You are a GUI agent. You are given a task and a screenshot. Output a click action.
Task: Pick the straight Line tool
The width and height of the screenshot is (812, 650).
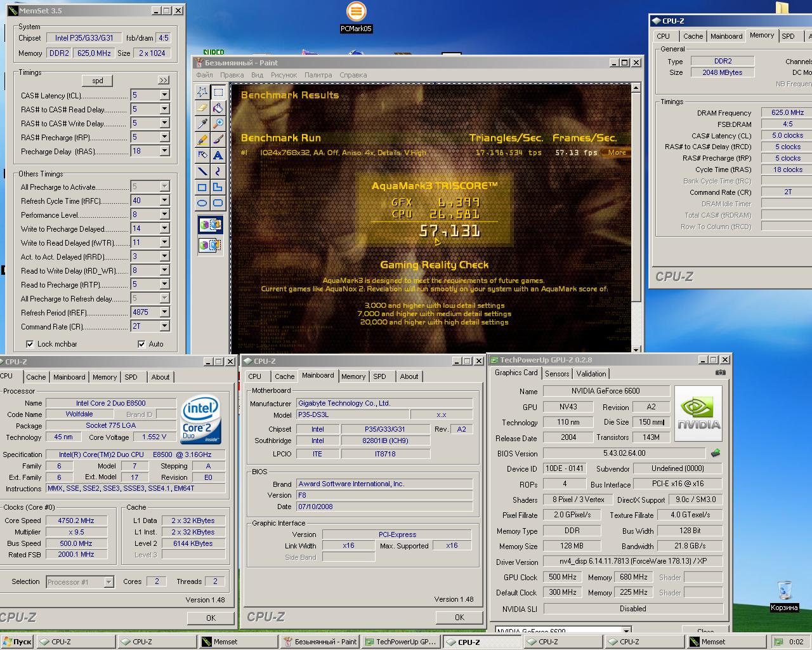click(x=202, y=171)
